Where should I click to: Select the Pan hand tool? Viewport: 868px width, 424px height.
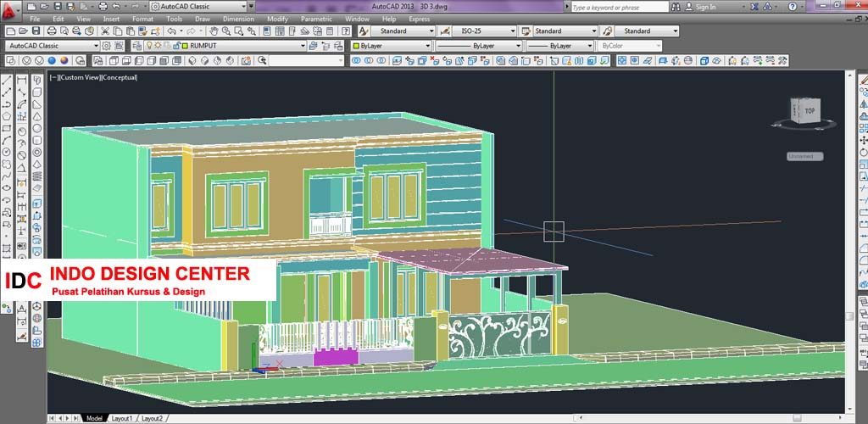pos(214,31)
